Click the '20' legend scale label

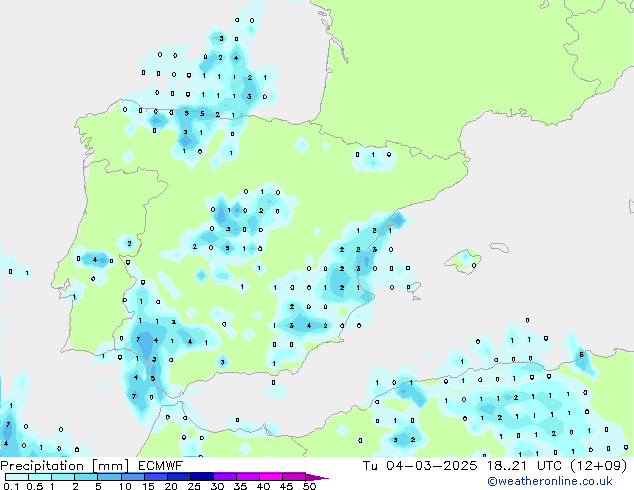pyautogui.click(x=171, y=486)
